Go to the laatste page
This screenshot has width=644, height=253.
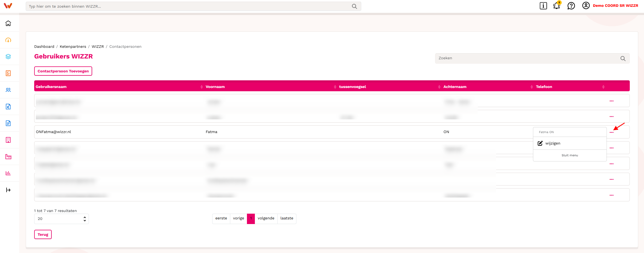click(287, 219)
